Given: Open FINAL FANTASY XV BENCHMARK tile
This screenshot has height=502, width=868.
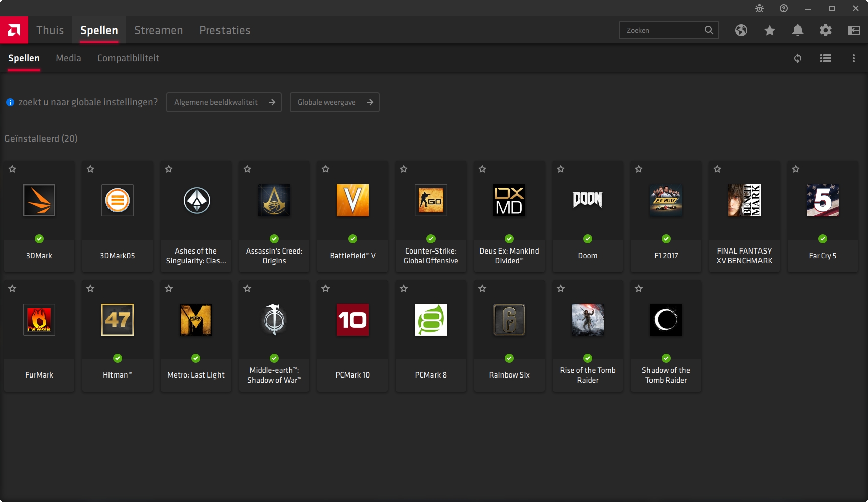Looking at the screenshot, I should (744, 216).
